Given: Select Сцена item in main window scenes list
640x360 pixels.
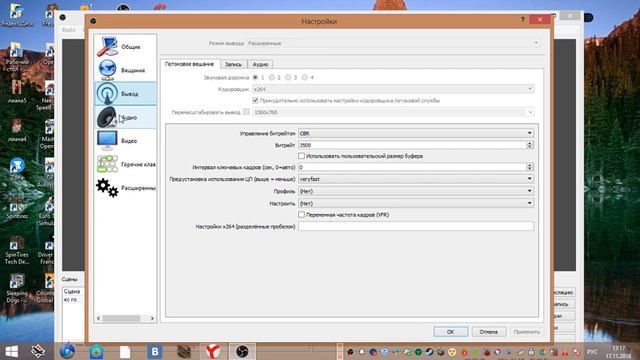Looking at the screenshot, I should [x=72, y=291].
